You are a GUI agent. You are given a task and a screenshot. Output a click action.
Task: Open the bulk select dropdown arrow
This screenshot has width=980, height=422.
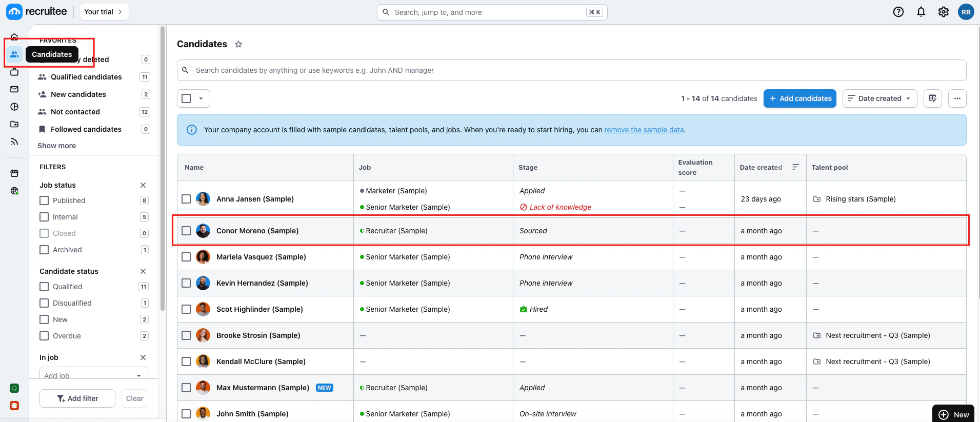(201, 98)
